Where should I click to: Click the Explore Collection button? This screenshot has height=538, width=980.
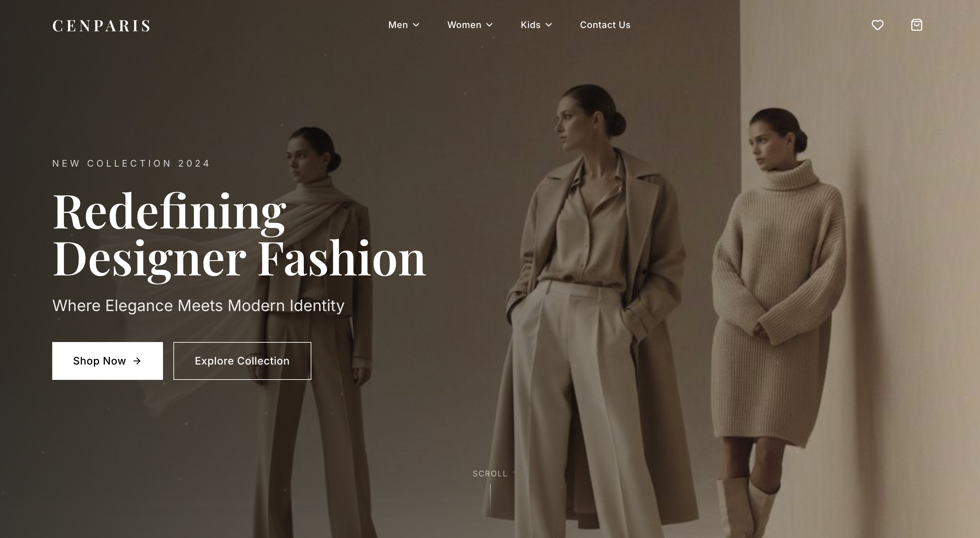(242, 361)
